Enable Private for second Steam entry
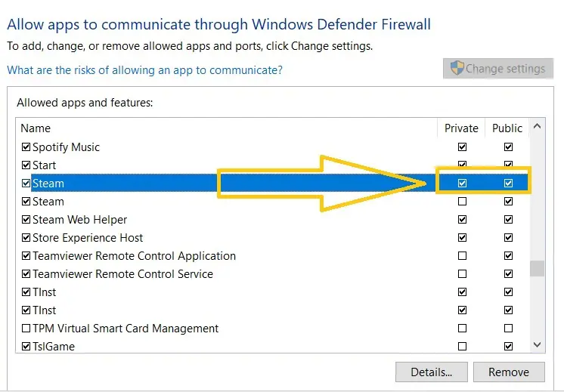 (x=462, y=201)
